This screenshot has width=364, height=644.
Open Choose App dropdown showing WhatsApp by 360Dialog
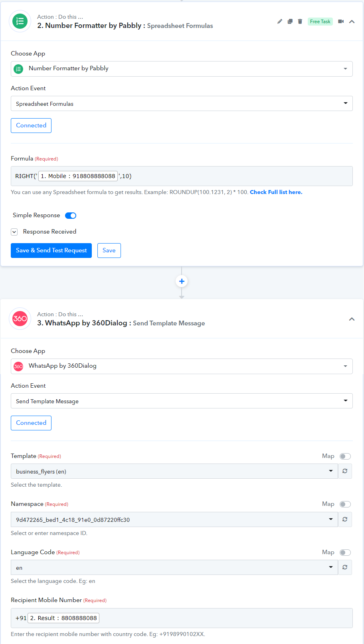[x=182, y=366]
